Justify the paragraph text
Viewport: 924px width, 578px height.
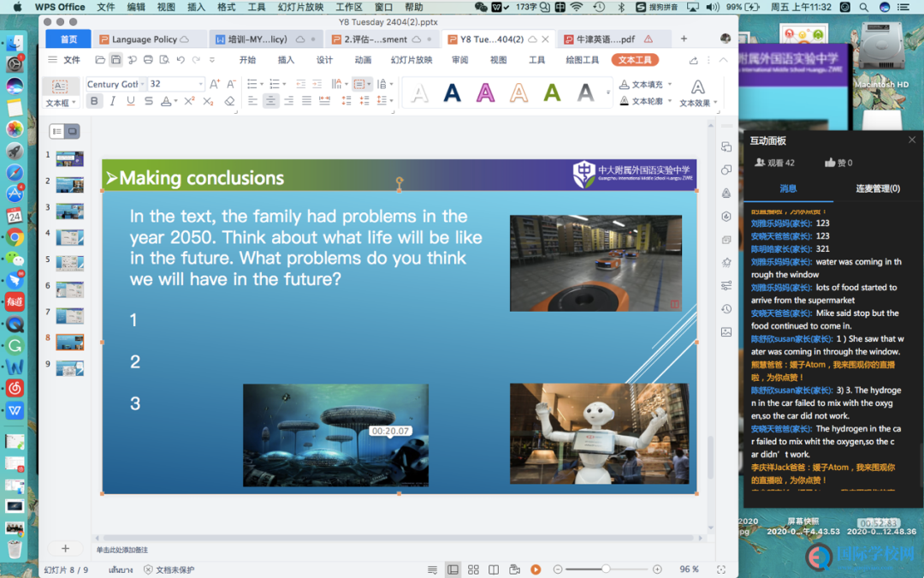306,101
